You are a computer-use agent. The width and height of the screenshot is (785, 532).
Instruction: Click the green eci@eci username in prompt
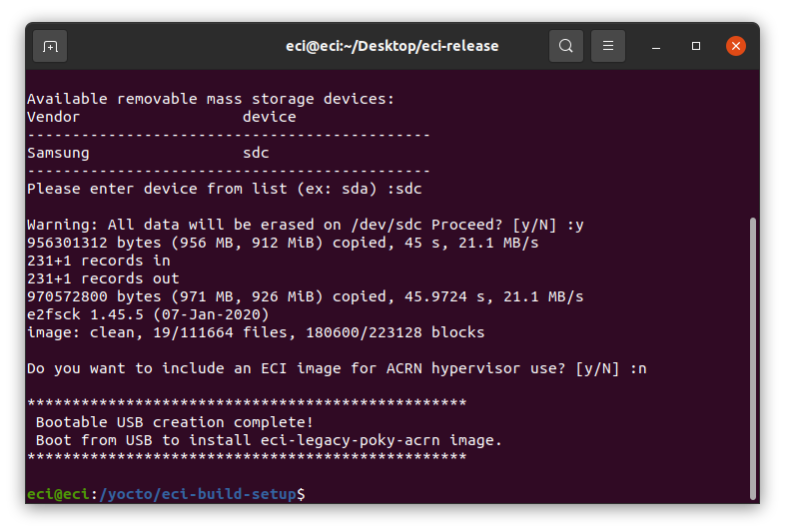pyautogui.click(x=58, y=494)
